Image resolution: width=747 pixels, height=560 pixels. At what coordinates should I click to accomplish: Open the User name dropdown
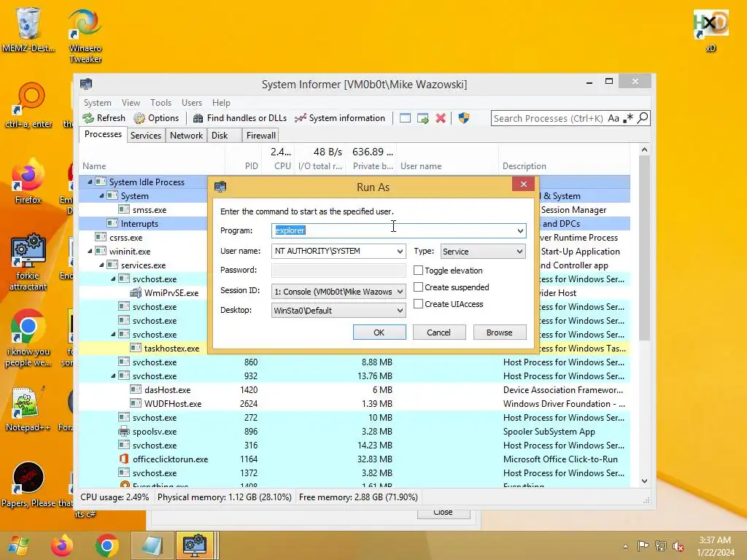click(x=399, y=252)
